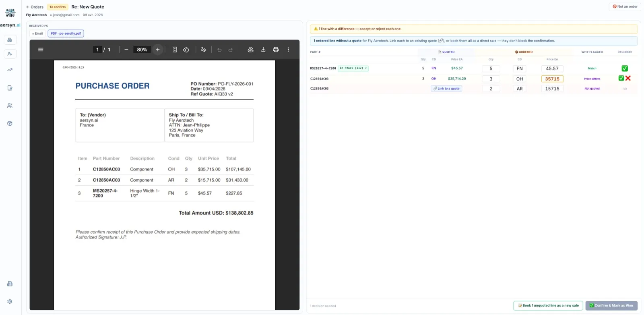
Task: Edit ordered condition AR field
Action: 520,89
